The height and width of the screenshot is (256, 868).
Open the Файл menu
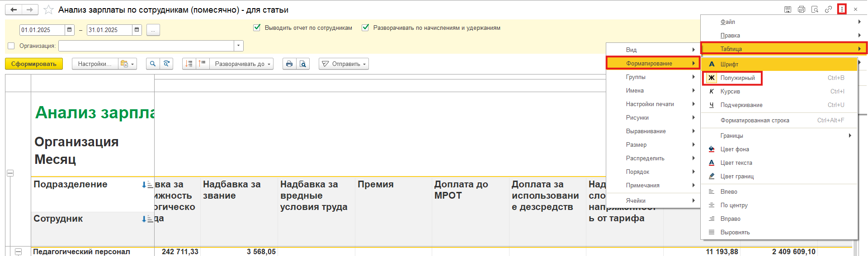[x=784, y=22]
